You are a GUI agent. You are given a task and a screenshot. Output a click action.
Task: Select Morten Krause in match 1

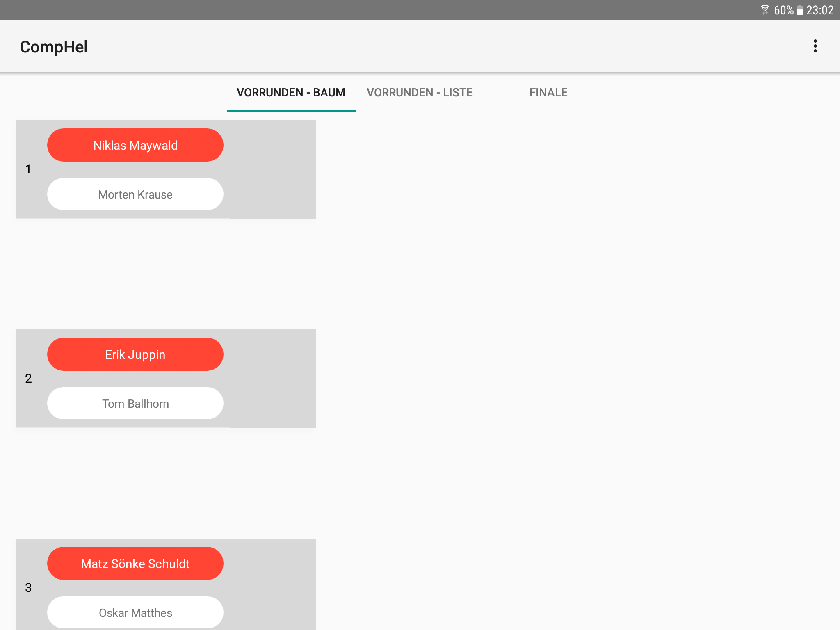point(135,194)
